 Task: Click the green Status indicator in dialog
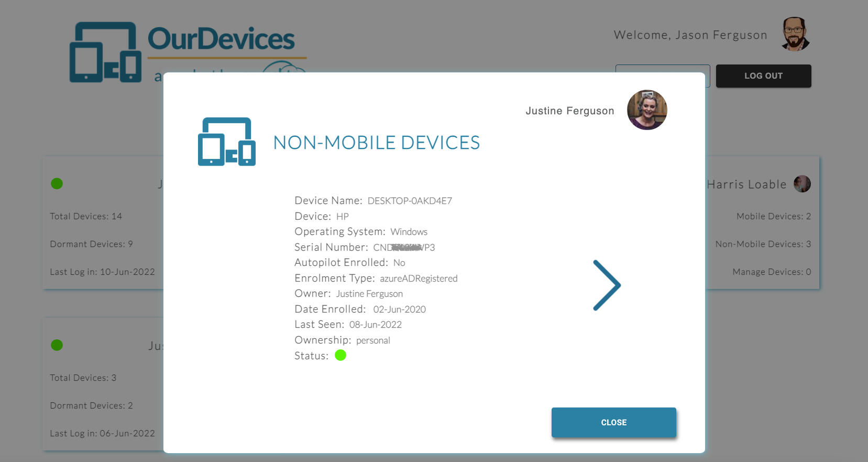click(340, 356)
